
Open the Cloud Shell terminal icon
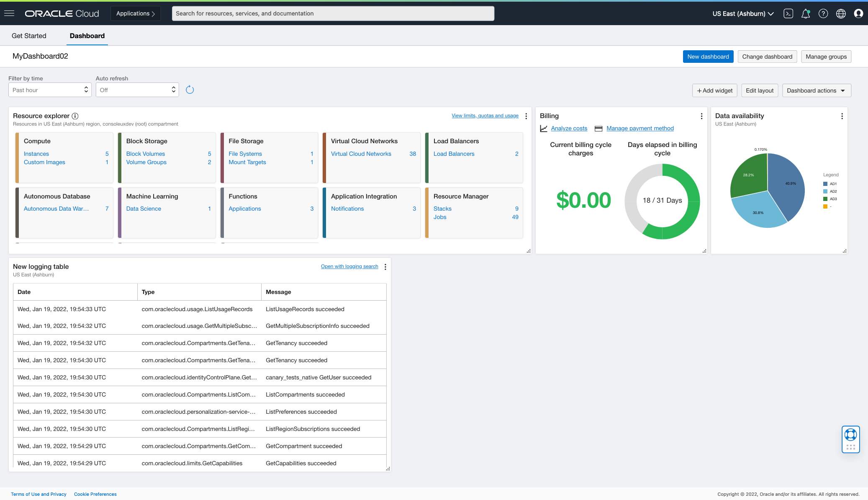click(x=788, y=13)
